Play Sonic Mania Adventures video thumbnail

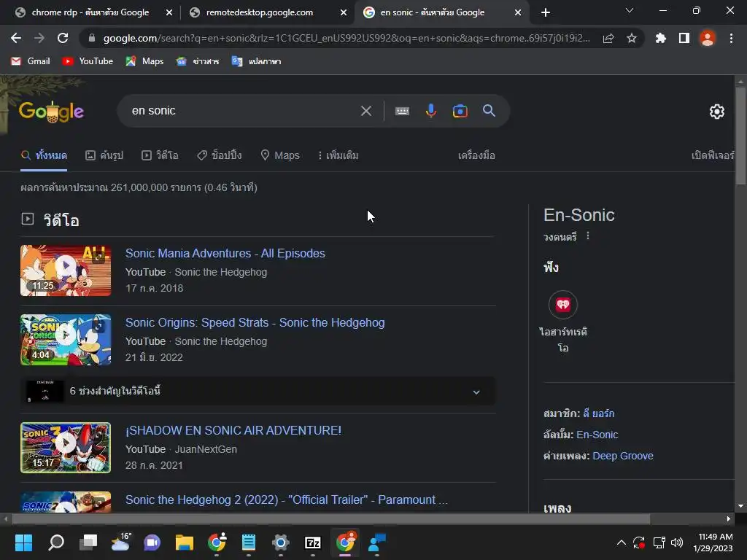[x=66, y=271]
